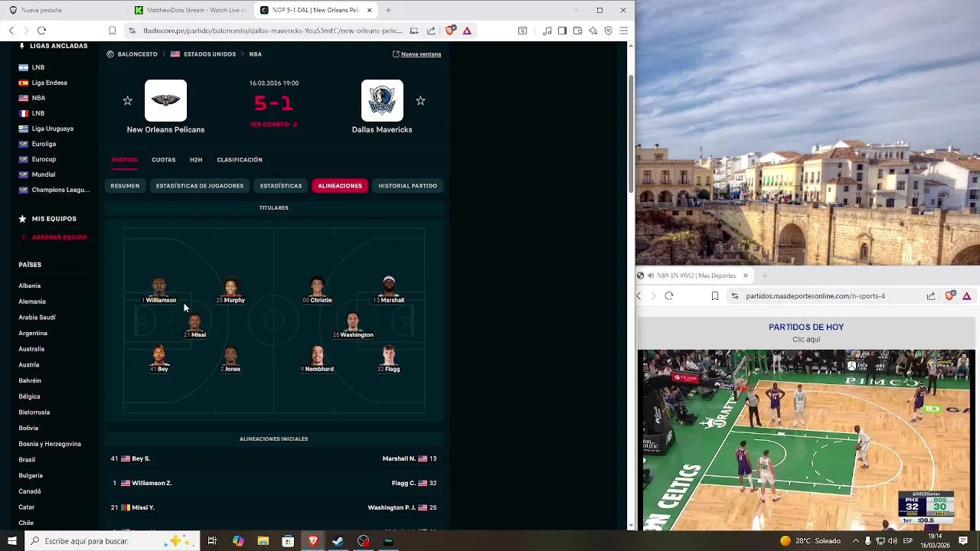
Task: Click Marshall's player photo on the court
Action: click(390, 286)
